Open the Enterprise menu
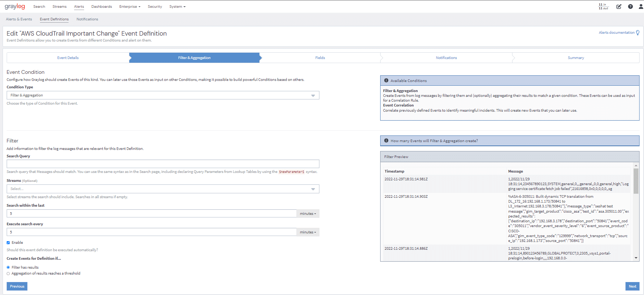This screenshot has width=644, height=295. [130, 7]
